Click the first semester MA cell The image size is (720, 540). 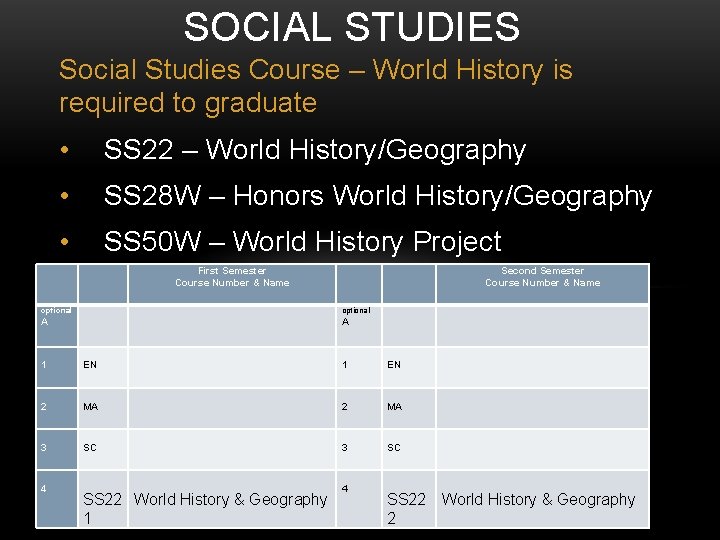tap(103, 408)
